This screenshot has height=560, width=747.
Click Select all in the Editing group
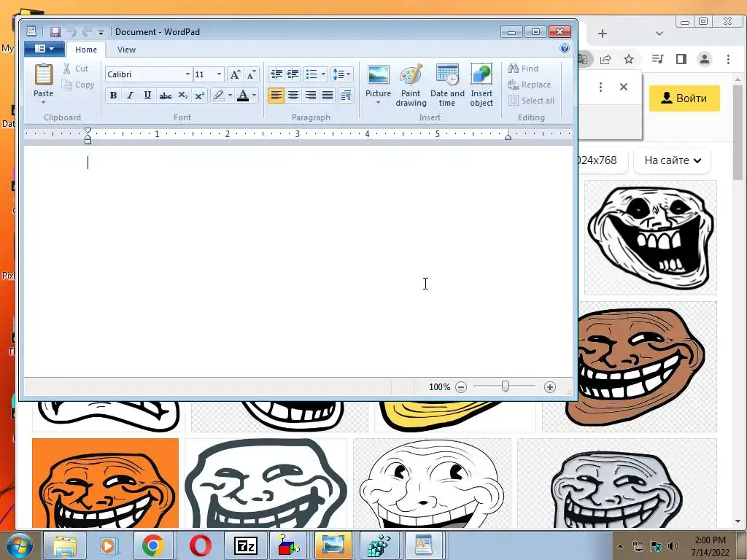pyautogui.click(x=531, y=101)
